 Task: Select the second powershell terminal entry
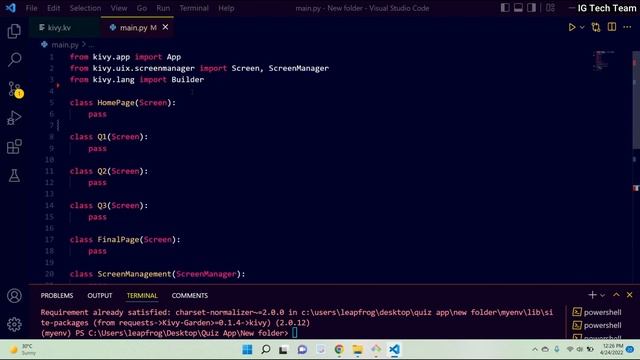tap(597, 325)
